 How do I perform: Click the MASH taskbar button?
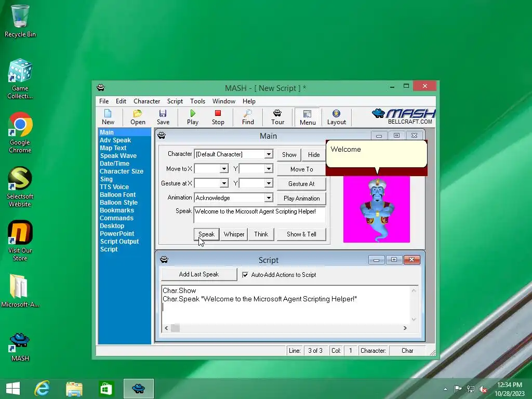(x=138, y=389)
